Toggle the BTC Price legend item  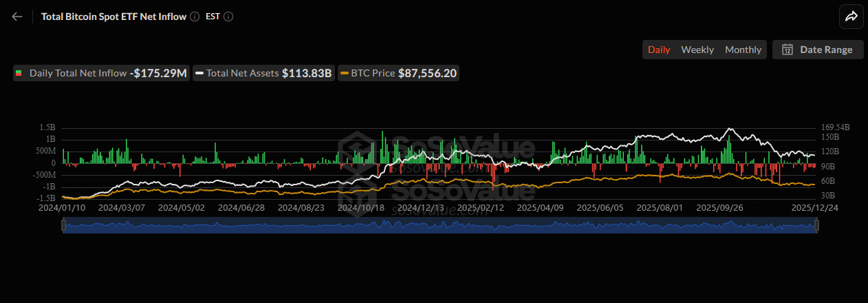(x=398, y=73)
